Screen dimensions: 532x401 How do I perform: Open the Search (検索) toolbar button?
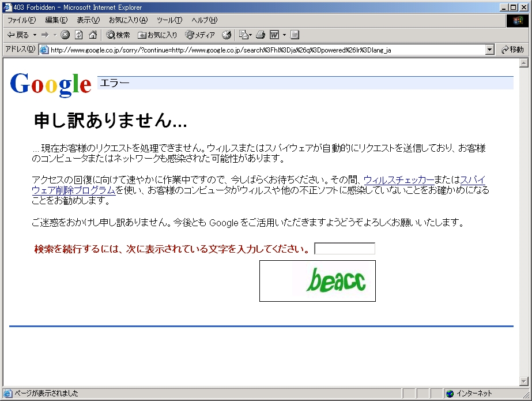click(118, 35)
